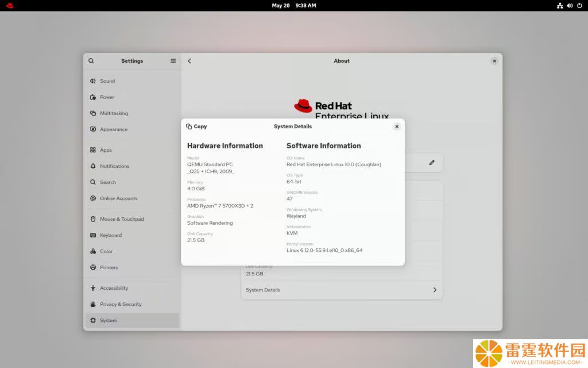Image resolution: width=588 pixels, height=368 pixels.
Task: Click the GNOME version 47 value
Action: pos(289,198)
